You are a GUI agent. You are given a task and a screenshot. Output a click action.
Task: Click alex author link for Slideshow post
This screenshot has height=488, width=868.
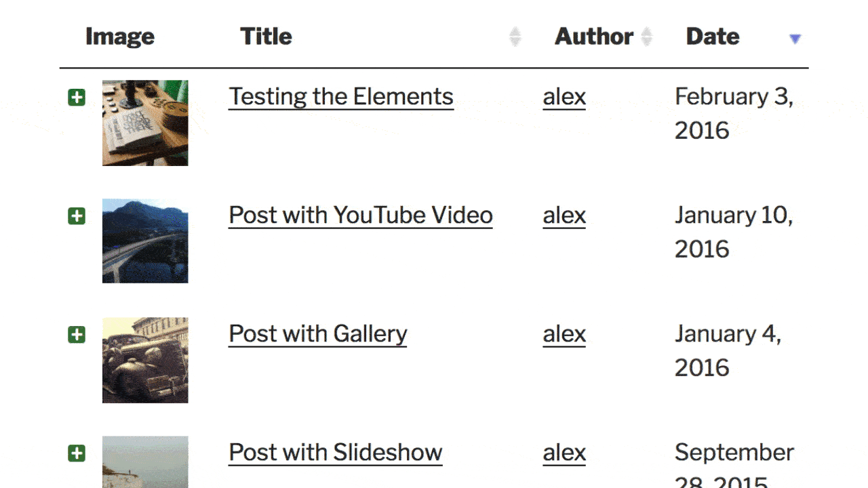pyautogui.click(x=564, y=453)
